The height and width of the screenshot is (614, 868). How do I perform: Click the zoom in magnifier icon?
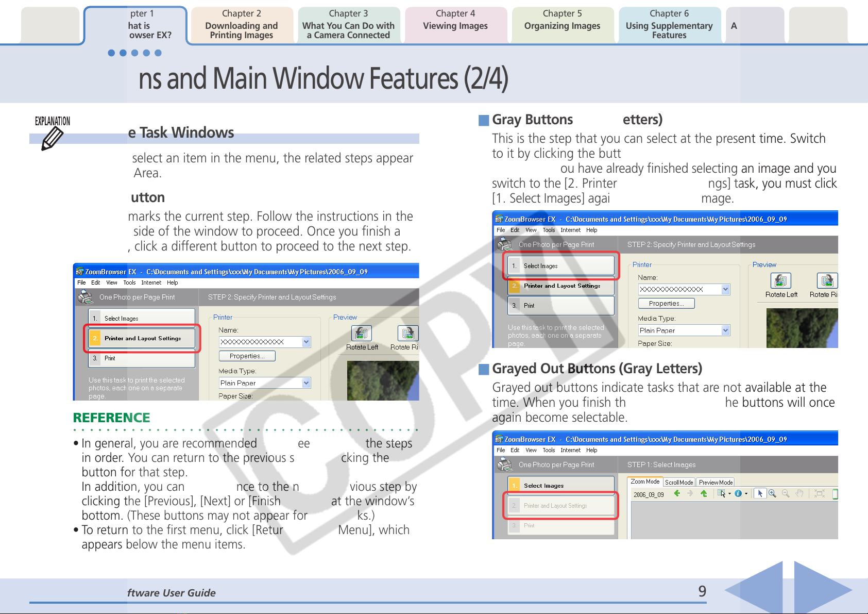pyautogui.click(x=772, y=493)
